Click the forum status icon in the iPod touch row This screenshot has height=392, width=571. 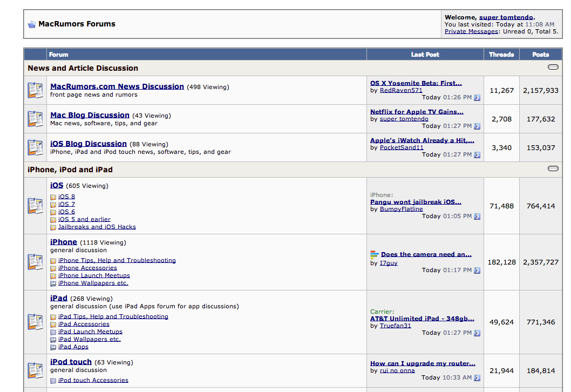pyautogui.click(x=35, y=370)
